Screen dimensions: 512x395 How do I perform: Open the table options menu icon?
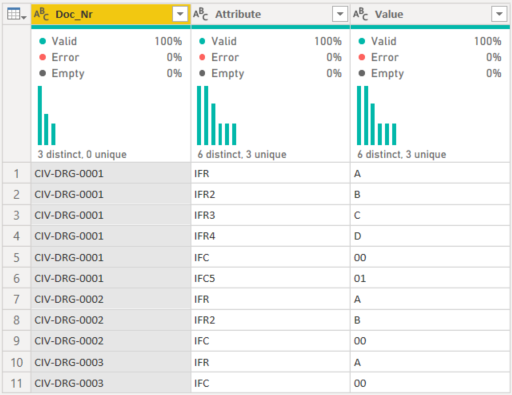16,15
